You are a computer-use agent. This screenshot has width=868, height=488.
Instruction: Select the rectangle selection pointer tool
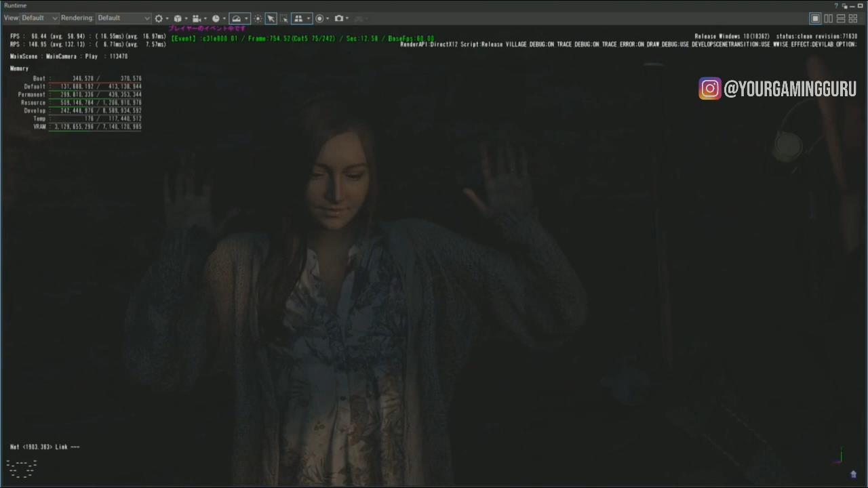coord(284,18)
